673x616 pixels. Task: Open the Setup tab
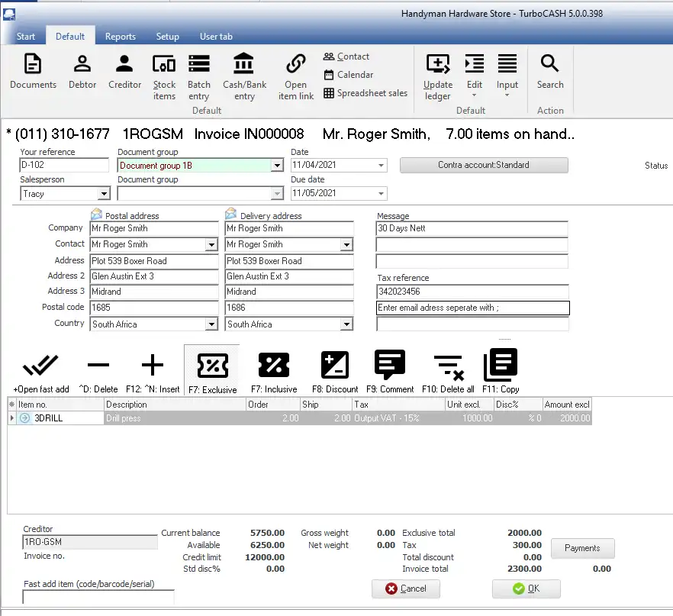point(168,37)
